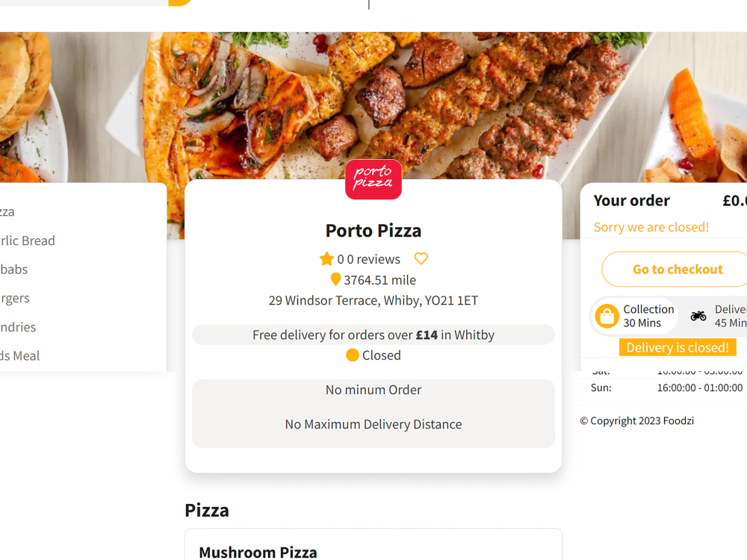Click the 29 Windsor Terrace address
Image resolution: width=747 pixels, height=560 pixels.
coord(373,300)
